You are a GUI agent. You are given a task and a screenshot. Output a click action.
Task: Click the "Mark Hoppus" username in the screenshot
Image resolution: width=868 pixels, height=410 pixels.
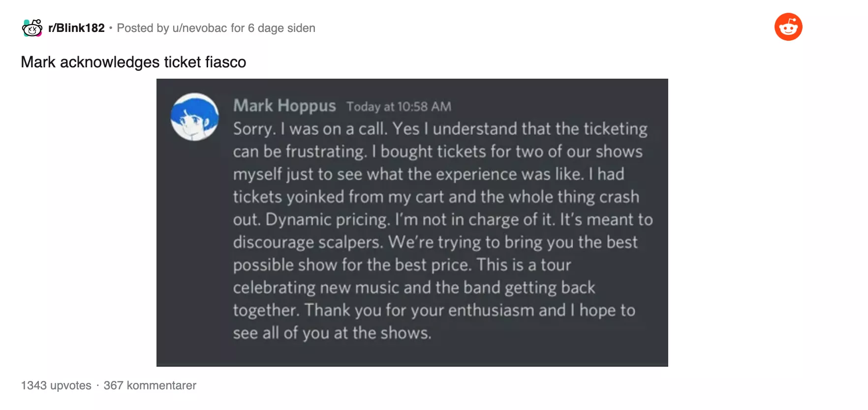click(x=284, y=106)
